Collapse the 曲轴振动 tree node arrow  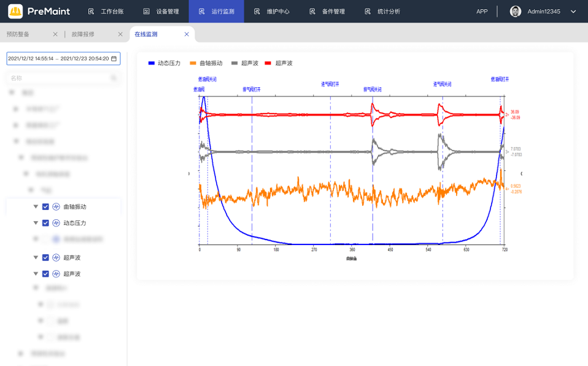point(36,207)
